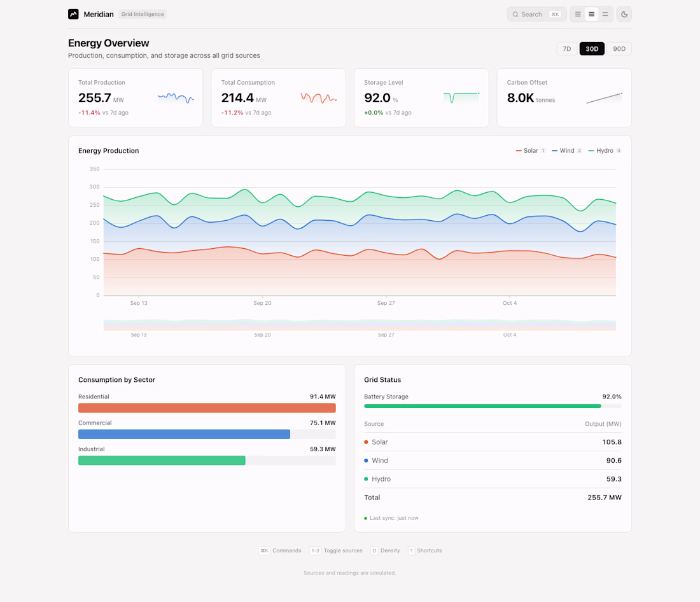Click the range brush strip below the chart
This screenshot has width=700, height=602.
[x=360, y=325]
